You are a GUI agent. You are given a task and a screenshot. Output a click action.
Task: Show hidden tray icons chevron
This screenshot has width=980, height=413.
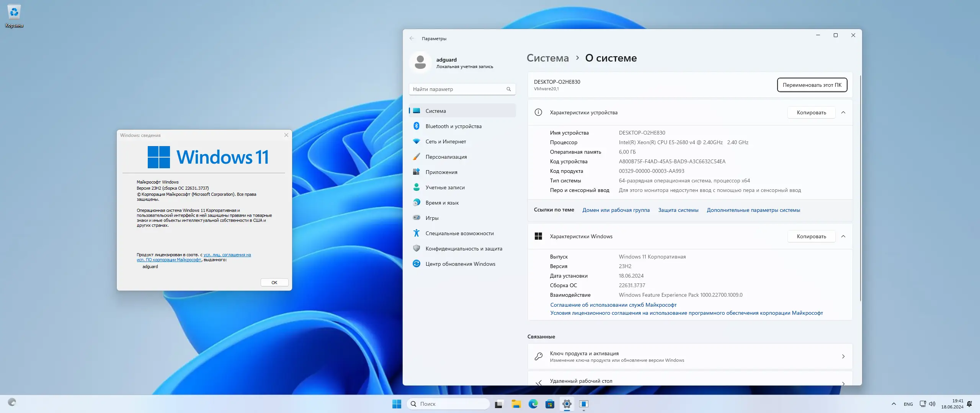pos(894,404)
